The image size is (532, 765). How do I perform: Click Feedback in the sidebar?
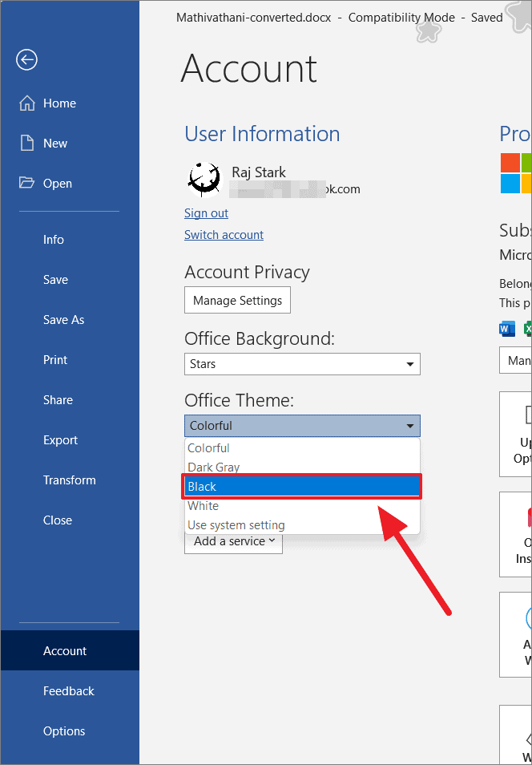(68, 690)
